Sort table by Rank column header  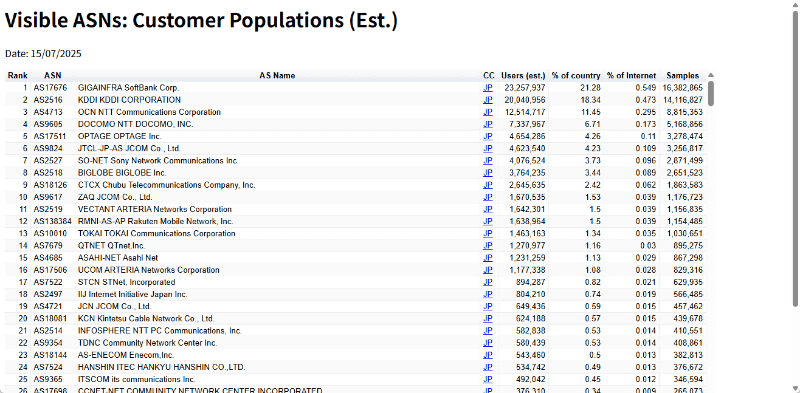(17, 76)
